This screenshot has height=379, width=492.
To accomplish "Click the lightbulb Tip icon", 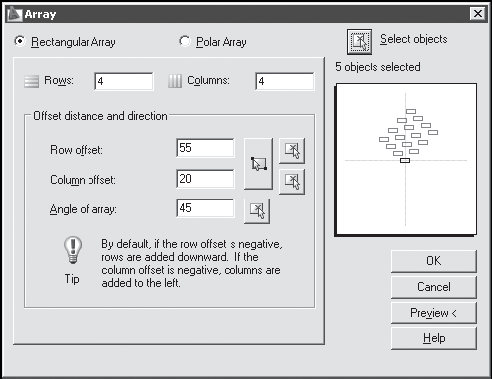I will pos(73,250).
